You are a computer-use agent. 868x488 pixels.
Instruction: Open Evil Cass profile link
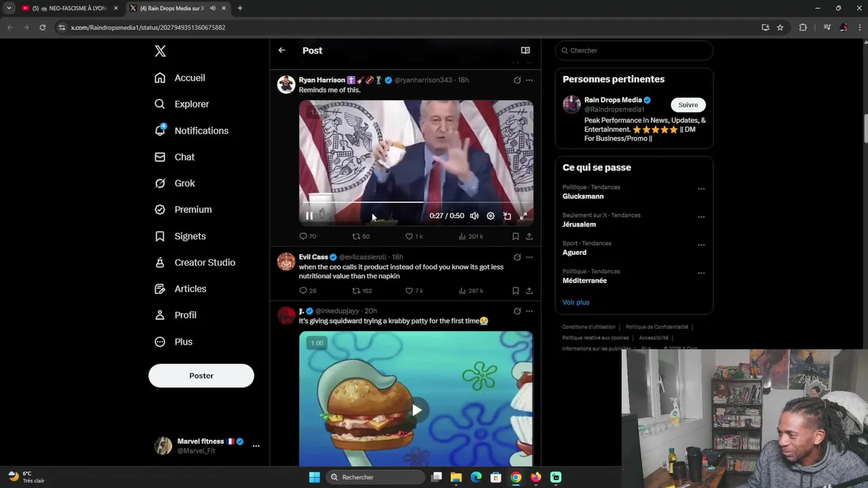[x=313, y=257]
